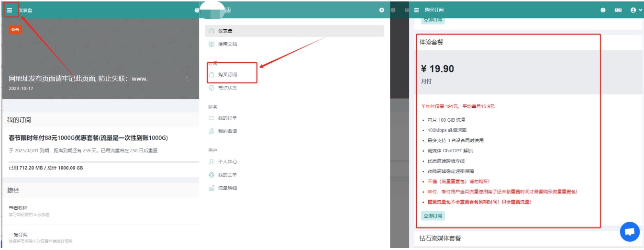Toggle theme icon in 购买订阅 header

pyautogui.click(x=603, y=10)
